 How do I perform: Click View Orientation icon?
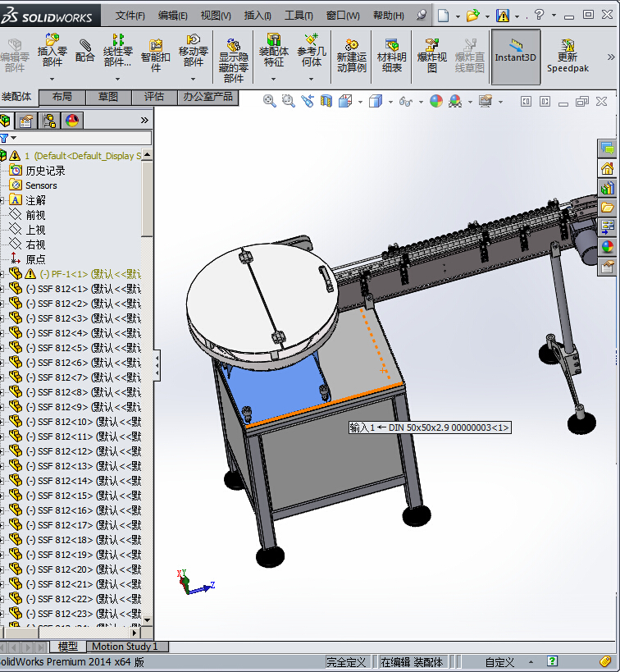click(x=345, y=101)
